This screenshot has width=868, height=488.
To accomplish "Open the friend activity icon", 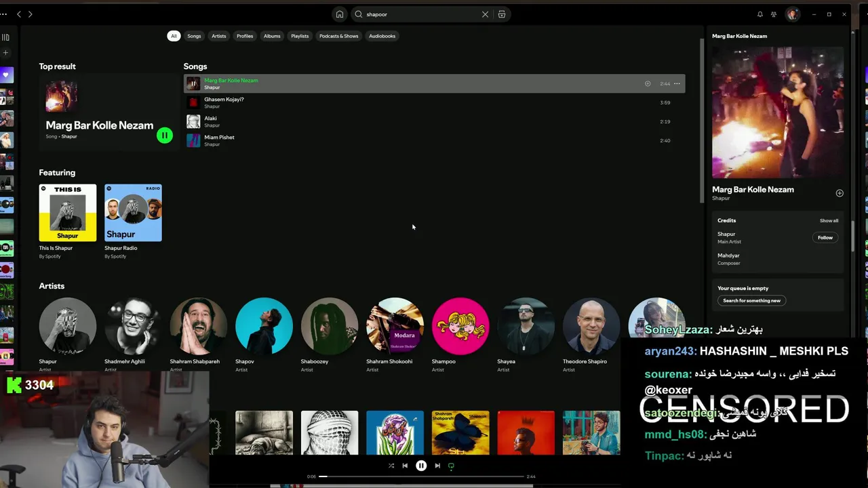I will [x=774, y=14].
